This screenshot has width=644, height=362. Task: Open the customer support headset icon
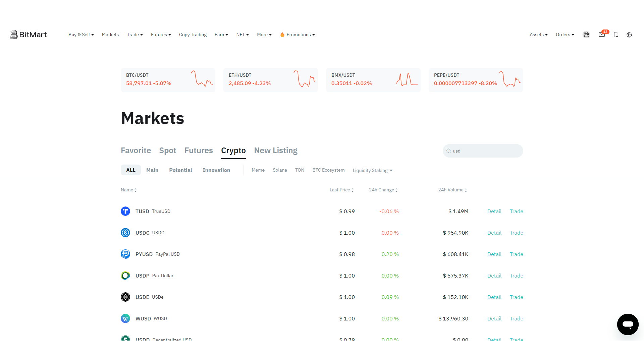(586, 35)
